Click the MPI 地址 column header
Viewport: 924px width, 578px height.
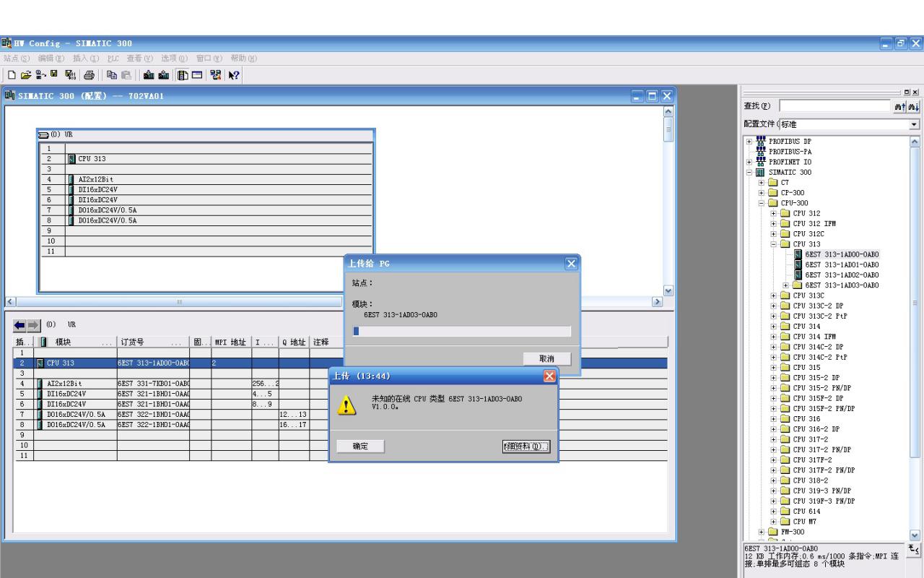(231, 341)
